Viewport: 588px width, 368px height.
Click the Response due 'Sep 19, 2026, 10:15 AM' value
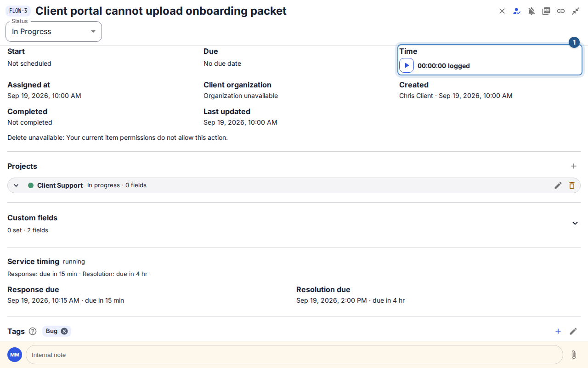point(44,300)
